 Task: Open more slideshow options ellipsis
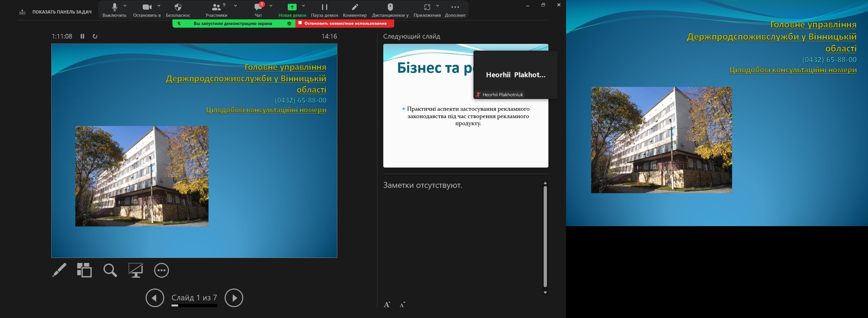(x=161, y=270)
